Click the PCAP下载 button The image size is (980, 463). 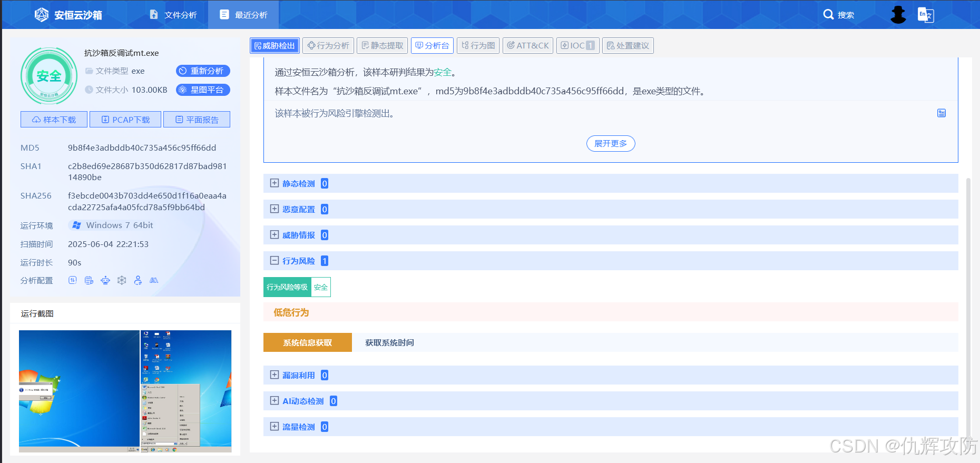click(125, 120)
